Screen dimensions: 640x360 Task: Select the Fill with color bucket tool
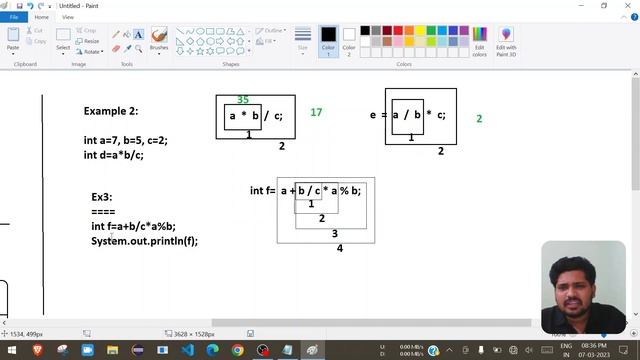(x=127, y=35)
